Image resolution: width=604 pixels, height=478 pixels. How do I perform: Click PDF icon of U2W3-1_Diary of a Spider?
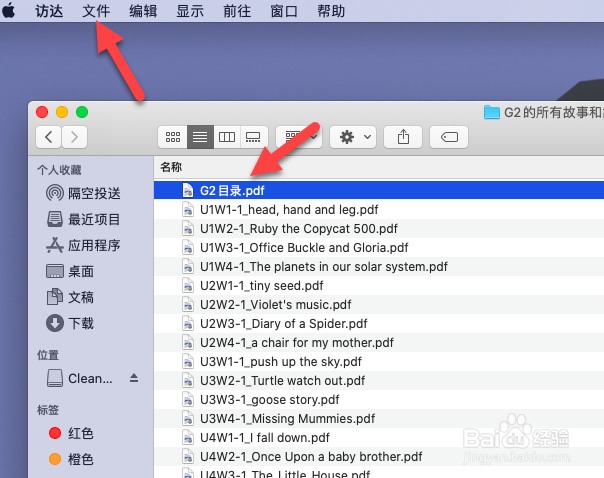pyautogui.click(x=188, y=324)
